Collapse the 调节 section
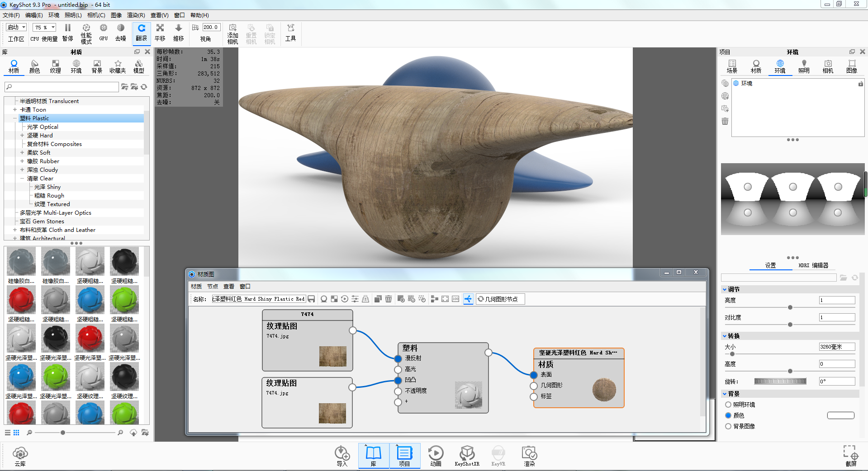868x471 pixels. (725, 289)
